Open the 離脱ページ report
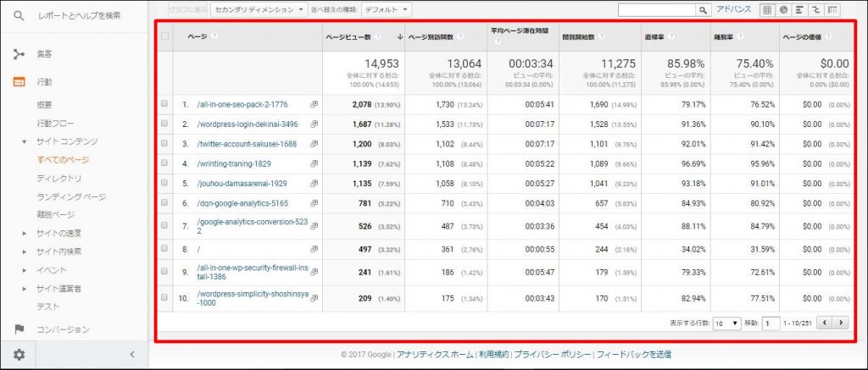 tap(55, 214)
